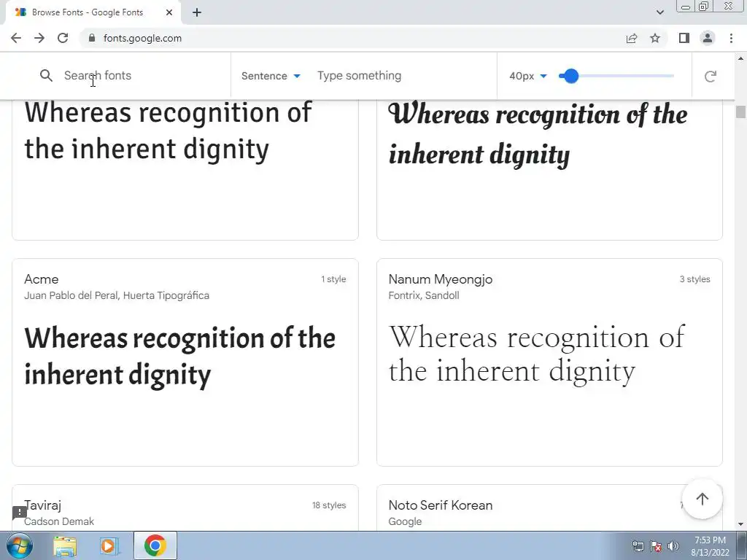Open the Nanum Myeongjo font card
The width and height of the screenshot is (747, 560).
(549, 362)
